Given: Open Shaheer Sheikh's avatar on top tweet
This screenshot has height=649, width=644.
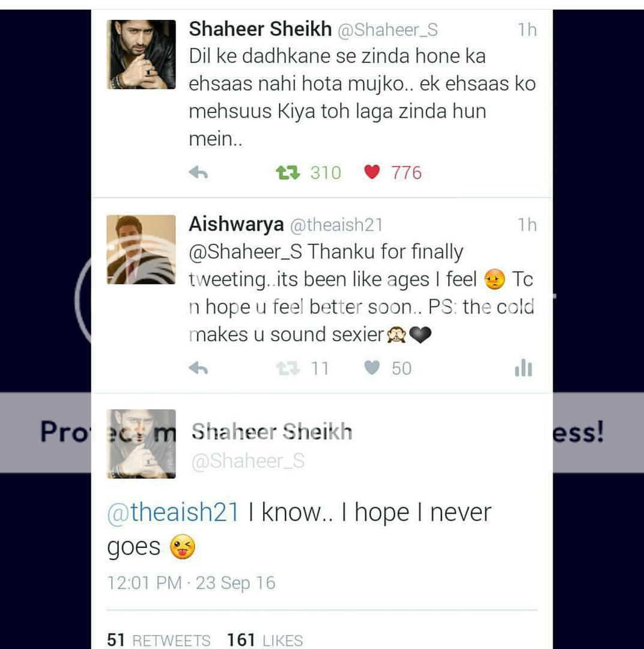Looking at the screenshot, I should pyautogui.click(x=141, y=54).
